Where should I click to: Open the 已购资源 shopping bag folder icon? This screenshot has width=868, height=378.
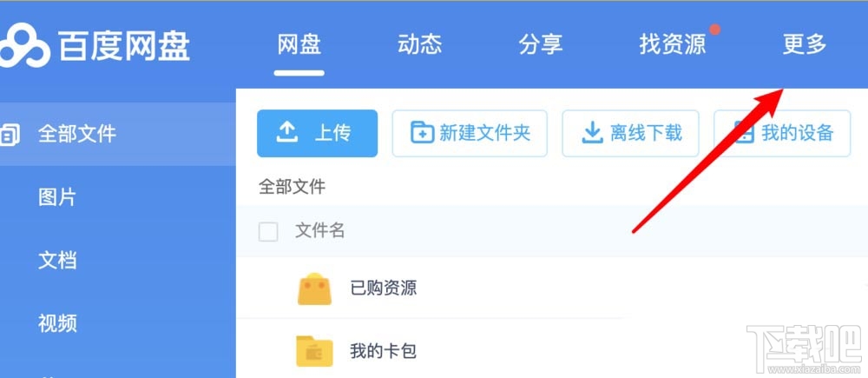(x=314, y=288)
